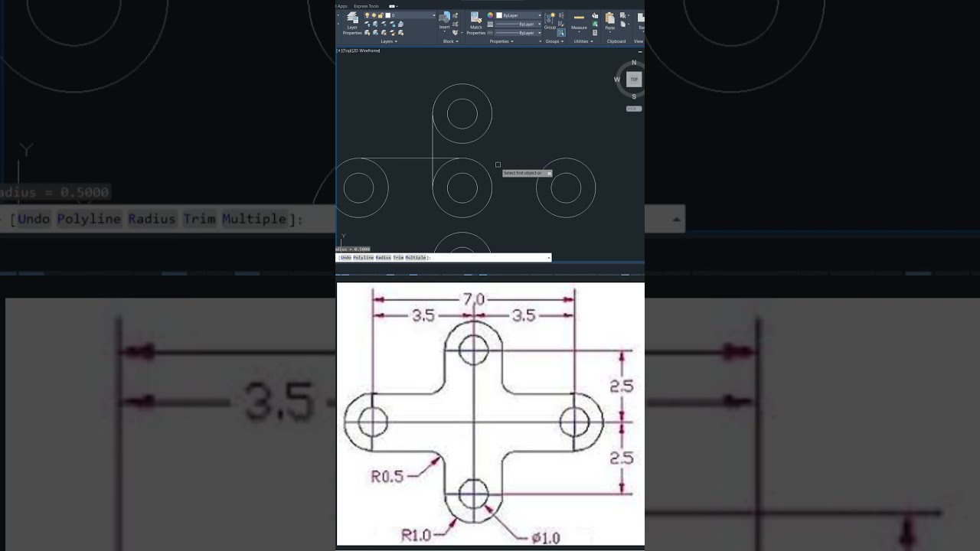This screenshot has width=980, height=551.
Task: Click the N compass direction on ViewCube
Action: [634, 63]
